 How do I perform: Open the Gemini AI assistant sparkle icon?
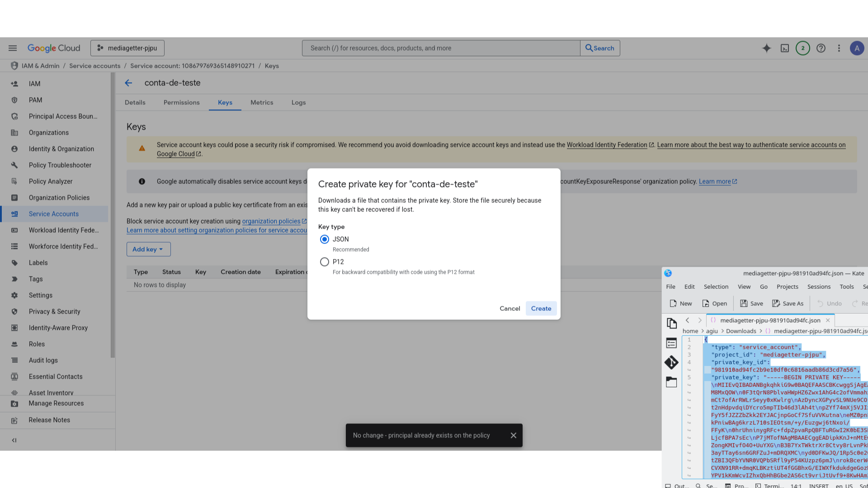click(x=766, y=48)
